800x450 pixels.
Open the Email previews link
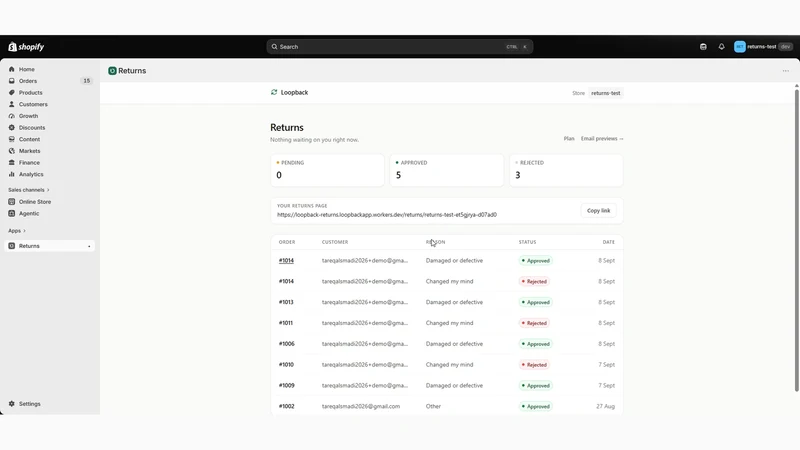click(602, 139)
